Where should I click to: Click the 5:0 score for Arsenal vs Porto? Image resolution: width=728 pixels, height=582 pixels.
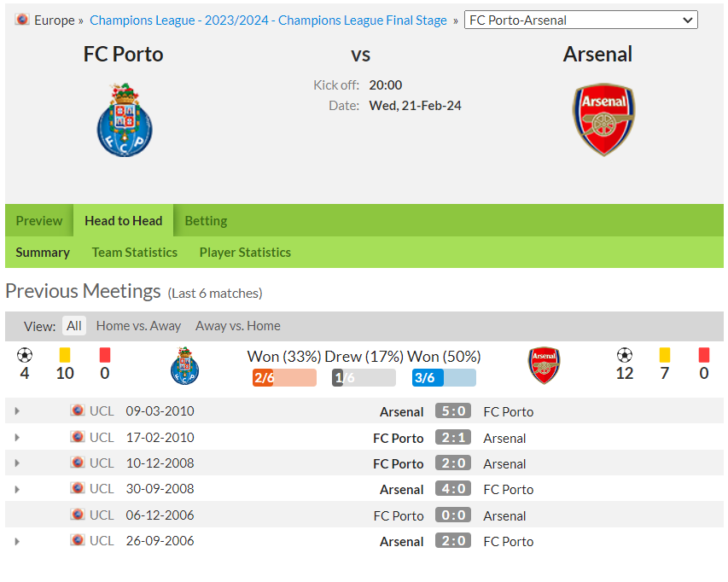[x=453, y=411]
